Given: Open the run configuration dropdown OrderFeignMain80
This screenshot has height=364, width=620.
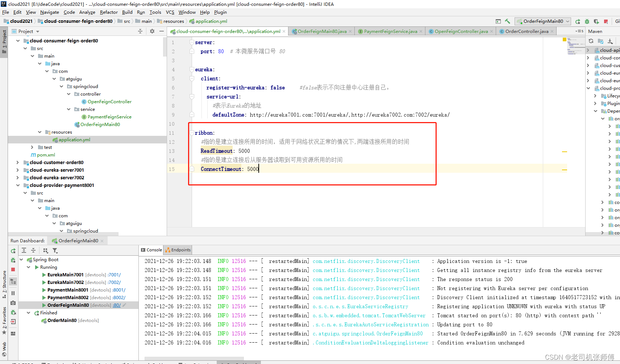Looking at the screenshot, I should point(543,21).
